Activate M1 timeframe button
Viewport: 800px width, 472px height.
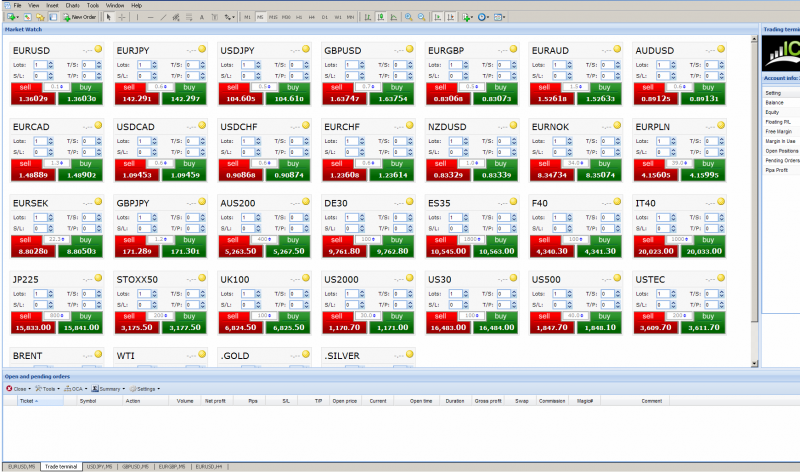247,17
